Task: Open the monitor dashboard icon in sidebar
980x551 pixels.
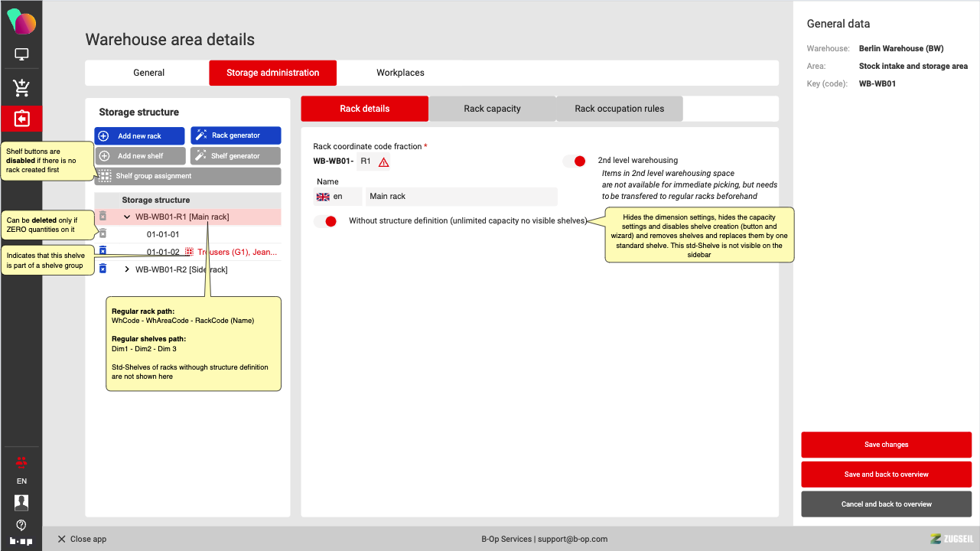Action: pos(21,55)
